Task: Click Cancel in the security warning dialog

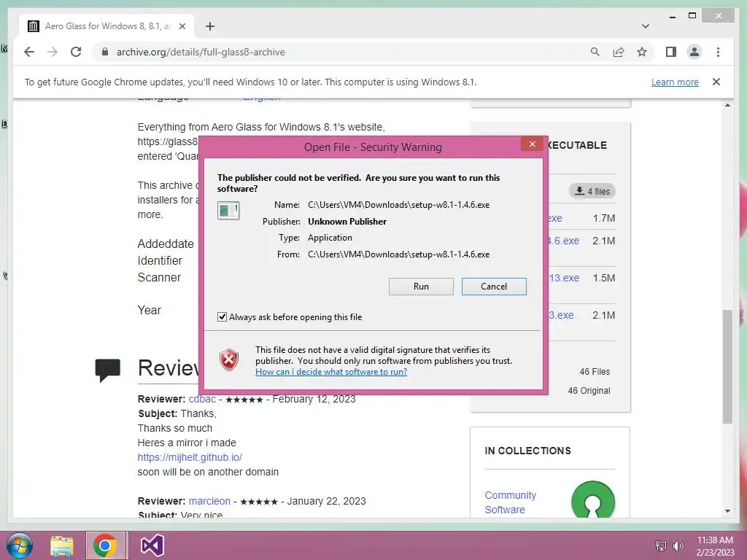Action: (x=494, y=286)
